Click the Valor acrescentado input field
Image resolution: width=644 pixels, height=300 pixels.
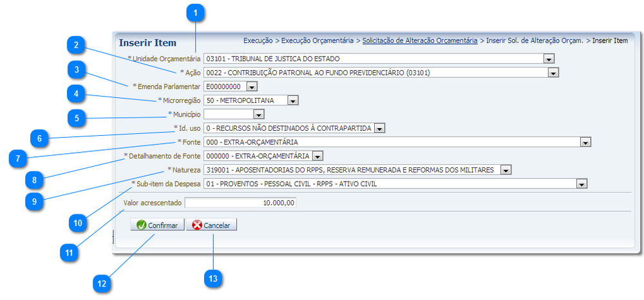(240, 203)
